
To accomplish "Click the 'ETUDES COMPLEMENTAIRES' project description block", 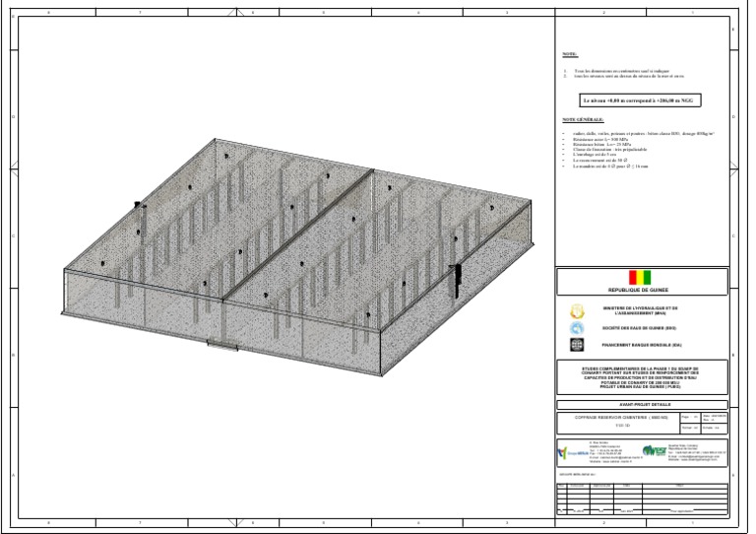I will pos(640,377).
